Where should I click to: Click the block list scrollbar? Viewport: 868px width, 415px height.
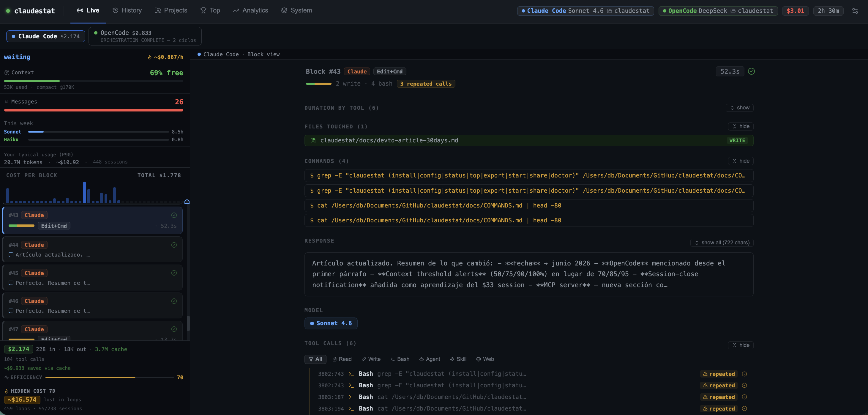188,324
